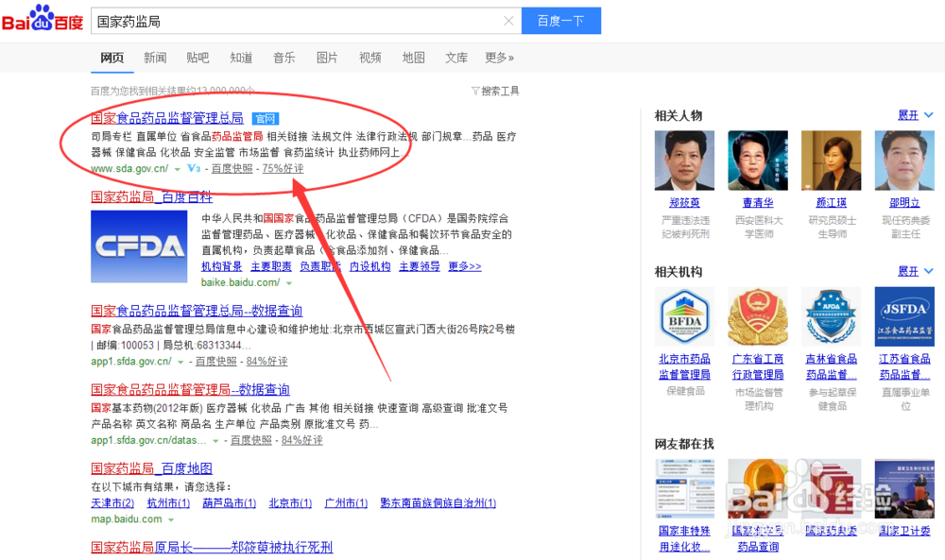Click the portrait photo of 颜江瑛
The height and width of the screenshot is (560, 945).
click(831, 161)
